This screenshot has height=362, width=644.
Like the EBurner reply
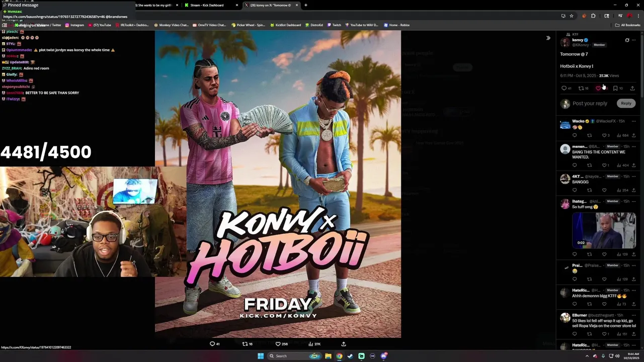coord(604,334)
